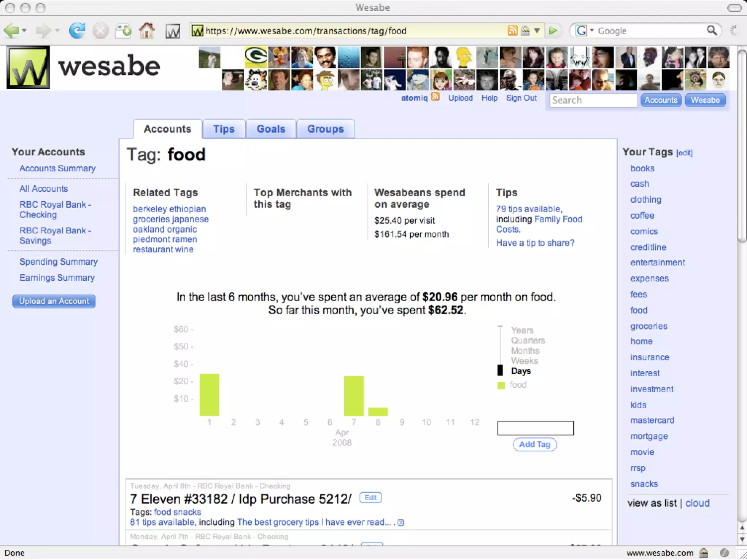Click Edit on 7 Eleven transaction
Image resolution: width=747 pixels, height=560 pixels.
click(371, 498)
